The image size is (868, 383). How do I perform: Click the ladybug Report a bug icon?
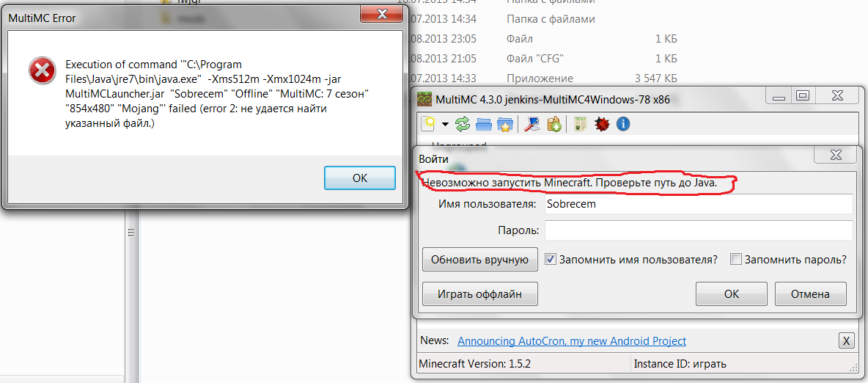click(602, 124)
